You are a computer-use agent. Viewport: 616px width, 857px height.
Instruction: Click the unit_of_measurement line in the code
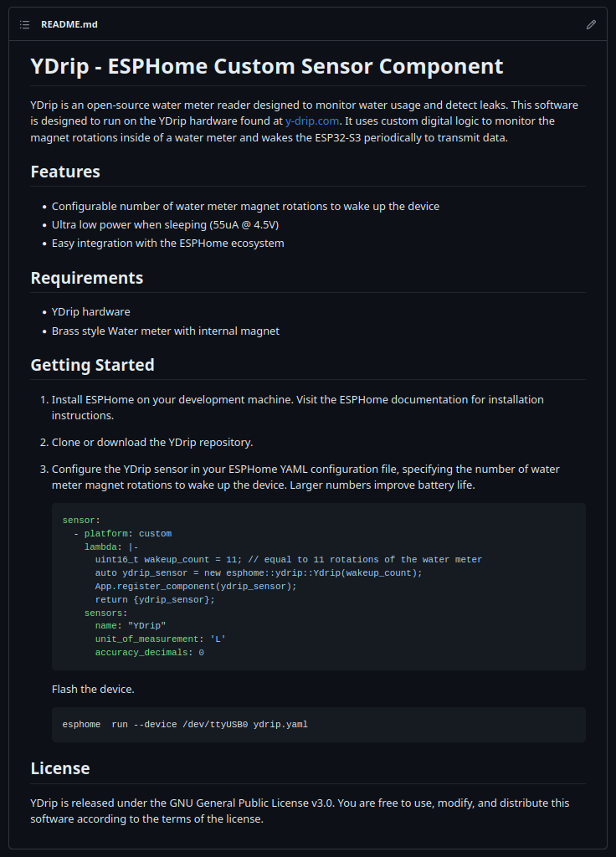[160, 639]
